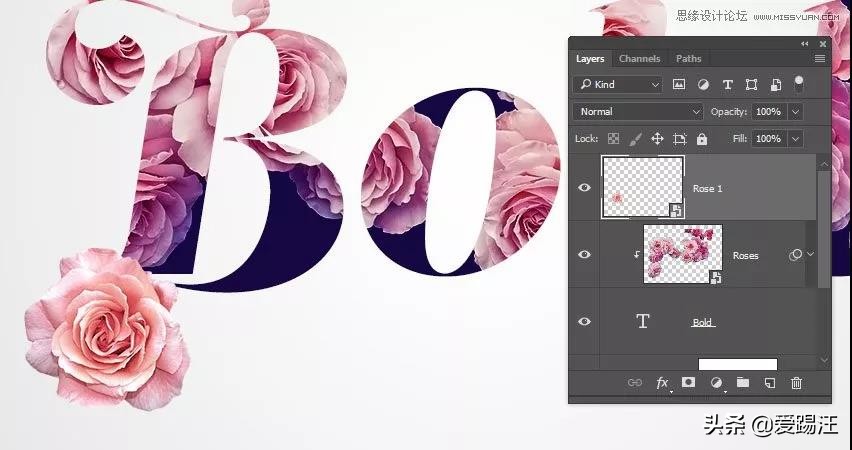Lock artboard nesting icon

pos(680,139)
